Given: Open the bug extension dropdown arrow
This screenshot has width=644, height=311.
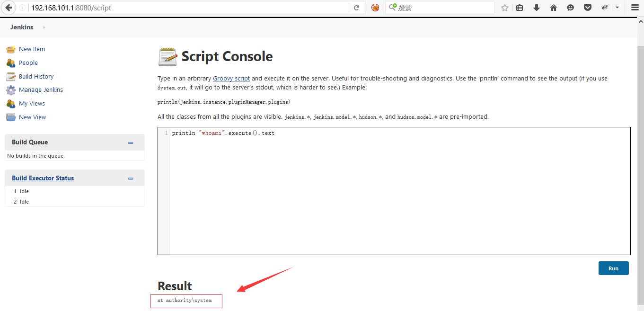Looking at the screenshot, I should coord(617,8).
